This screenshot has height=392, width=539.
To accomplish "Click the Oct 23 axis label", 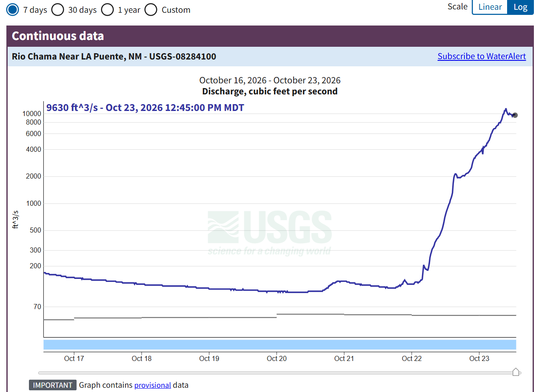I will click(479, 358).
